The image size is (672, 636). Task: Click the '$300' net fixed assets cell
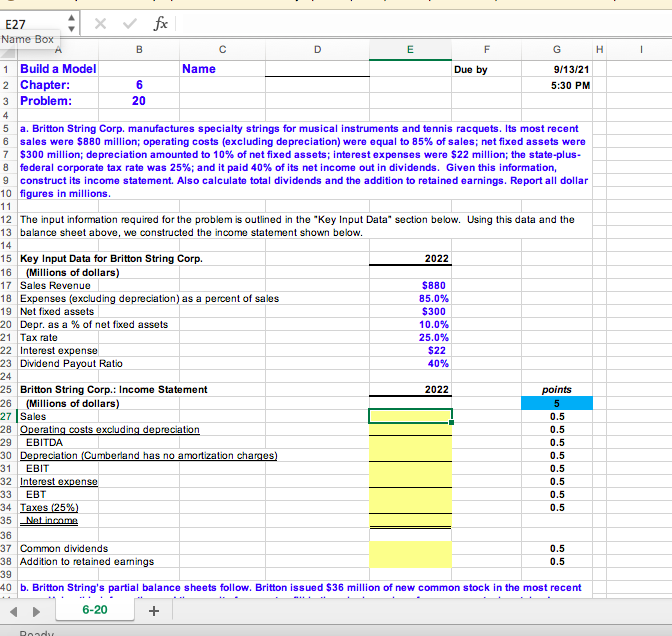point(410,312)
